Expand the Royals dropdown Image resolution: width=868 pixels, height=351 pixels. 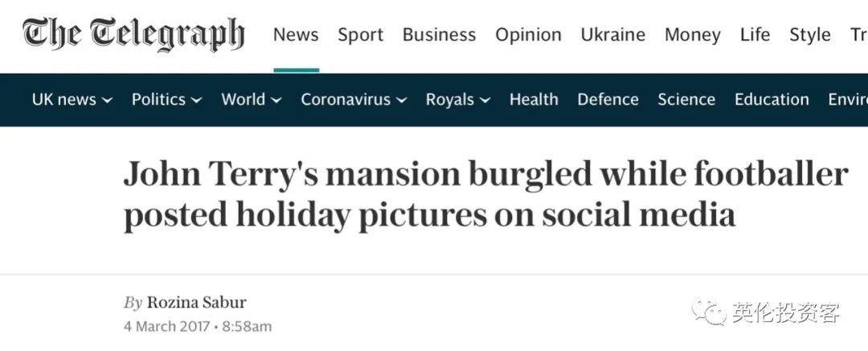click(x=458, y=100)
